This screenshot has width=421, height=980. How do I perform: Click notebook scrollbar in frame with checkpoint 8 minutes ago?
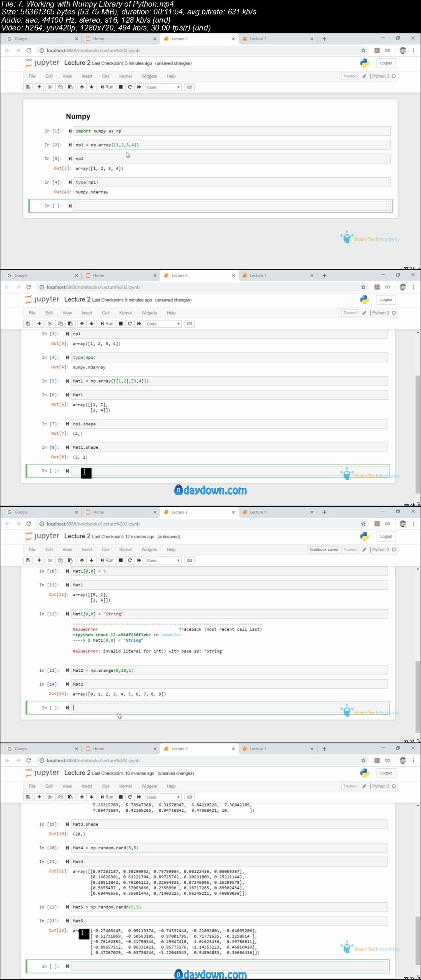pos(418,434)
